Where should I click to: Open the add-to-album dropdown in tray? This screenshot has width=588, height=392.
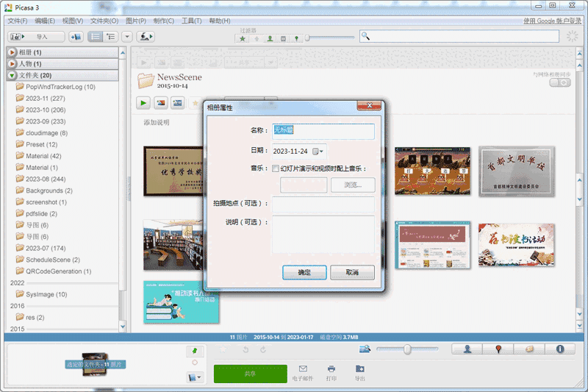pyautogui.click(x=195, y=377)
